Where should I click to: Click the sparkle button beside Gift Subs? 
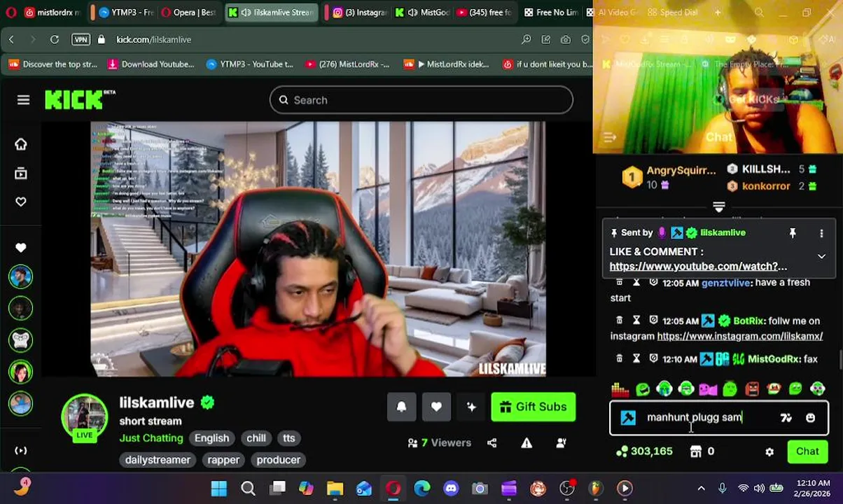(471, 407)
